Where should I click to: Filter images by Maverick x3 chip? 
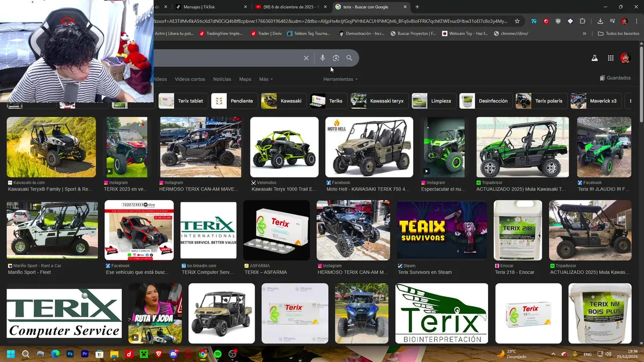(596, 101)
